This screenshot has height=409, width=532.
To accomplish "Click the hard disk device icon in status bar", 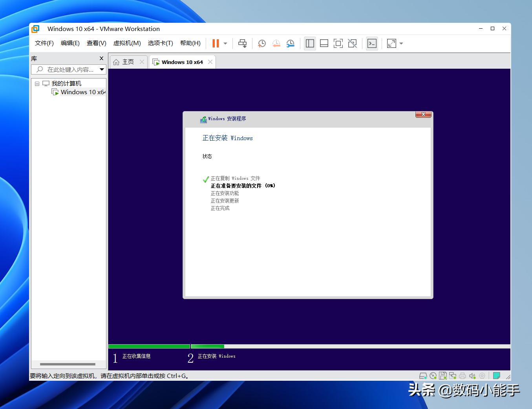I will pyautogui.click(x=423, y=376).
